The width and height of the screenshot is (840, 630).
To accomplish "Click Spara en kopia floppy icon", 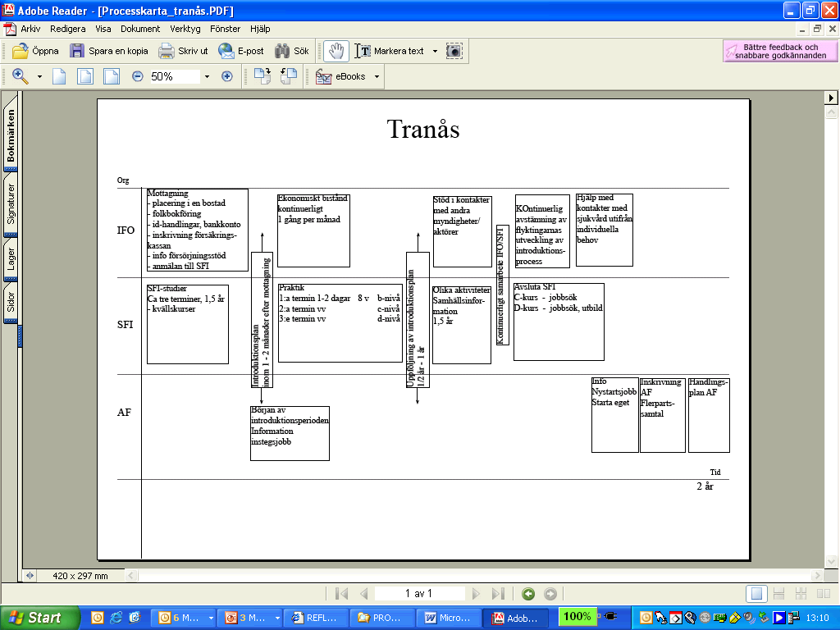I will coord(77,51).
